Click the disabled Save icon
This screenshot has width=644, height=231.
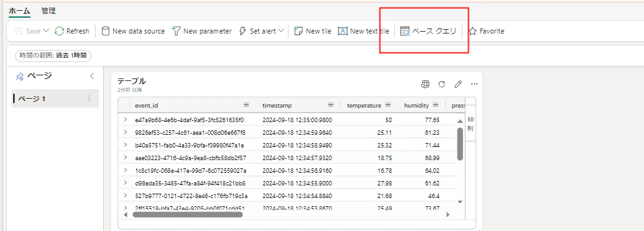pyautogui.click(x=18, y=31)
